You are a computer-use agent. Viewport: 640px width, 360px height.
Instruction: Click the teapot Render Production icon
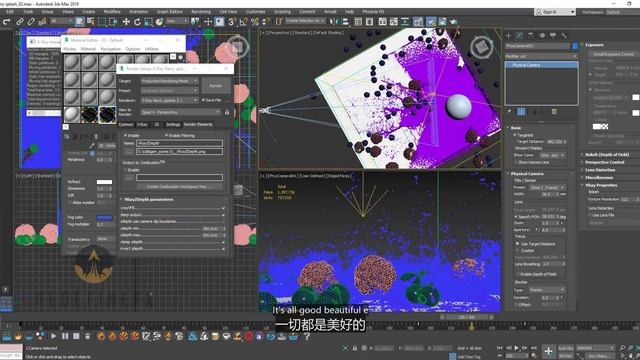[x=453, y=22]
